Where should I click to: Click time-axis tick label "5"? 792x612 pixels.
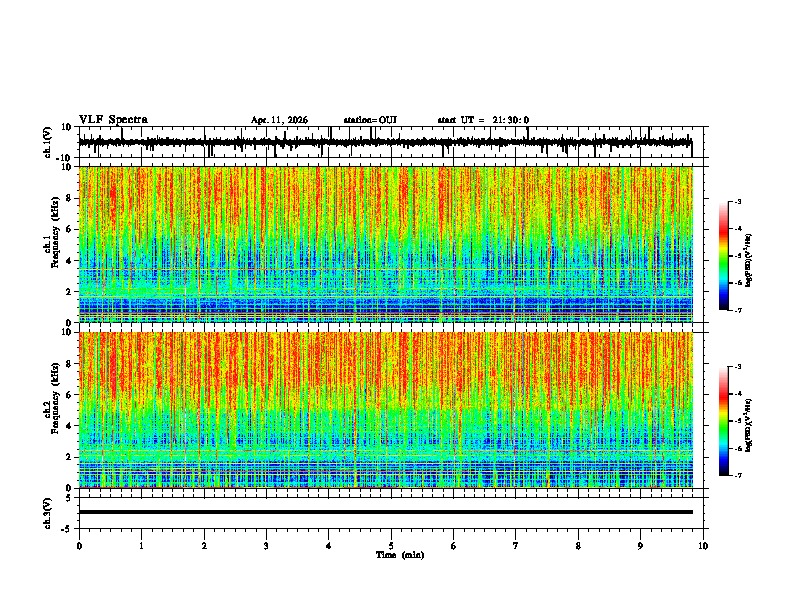point(391,546)
